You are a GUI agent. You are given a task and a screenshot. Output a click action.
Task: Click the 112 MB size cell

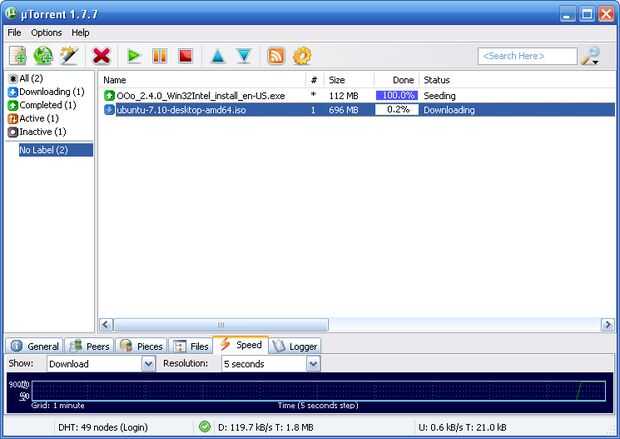click(344, 96)
